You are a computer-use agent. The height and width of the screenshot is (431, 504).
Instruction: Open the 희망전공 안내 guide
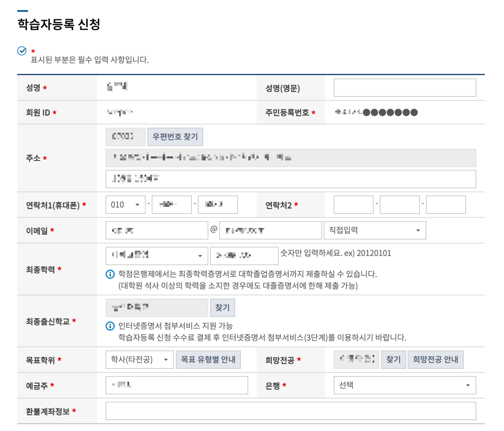click(436, 359)
